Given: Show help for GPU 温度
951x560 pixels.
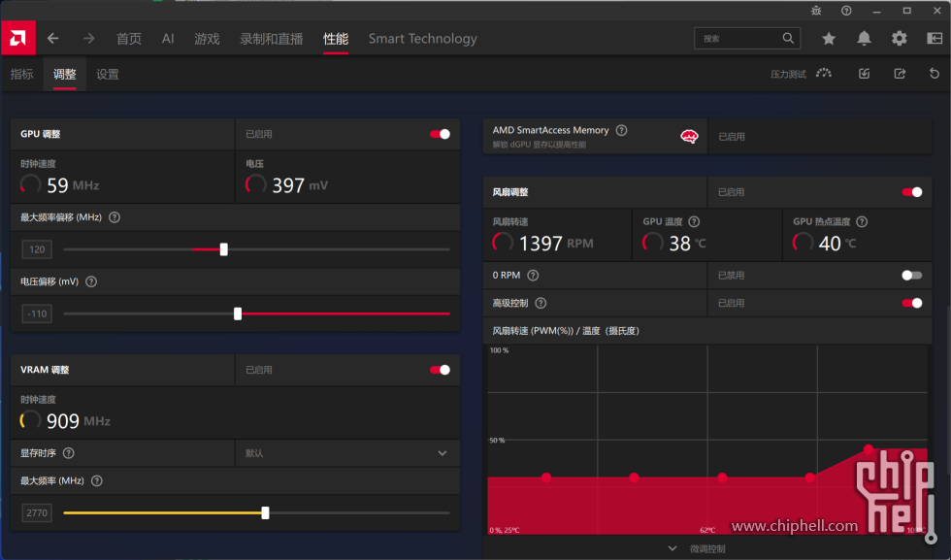Looking at the screenshot, I should 695,221.
